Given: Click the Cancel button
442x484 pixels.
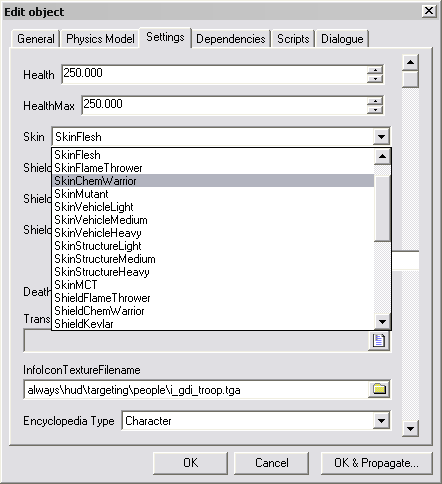Looking at the screenshot, I should point(272,463).
